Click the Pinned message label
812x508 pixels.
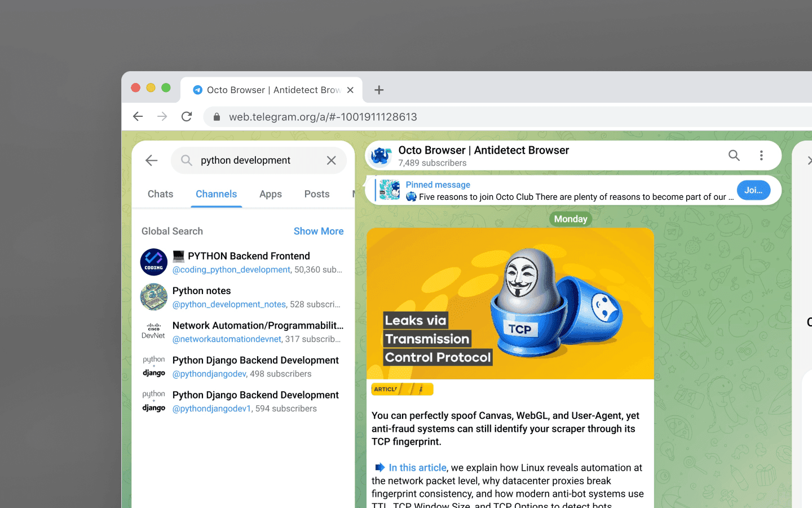pos(438,185)
